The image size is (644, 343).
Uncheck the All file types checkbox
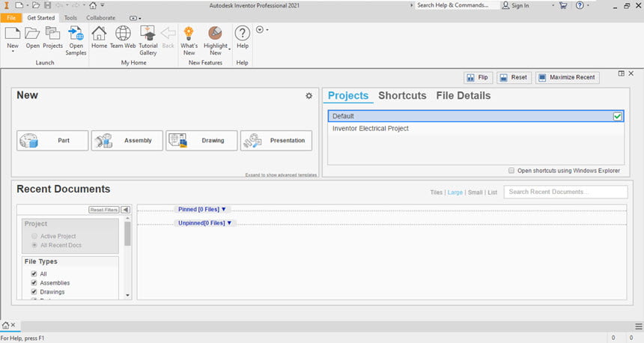point(34,274)
